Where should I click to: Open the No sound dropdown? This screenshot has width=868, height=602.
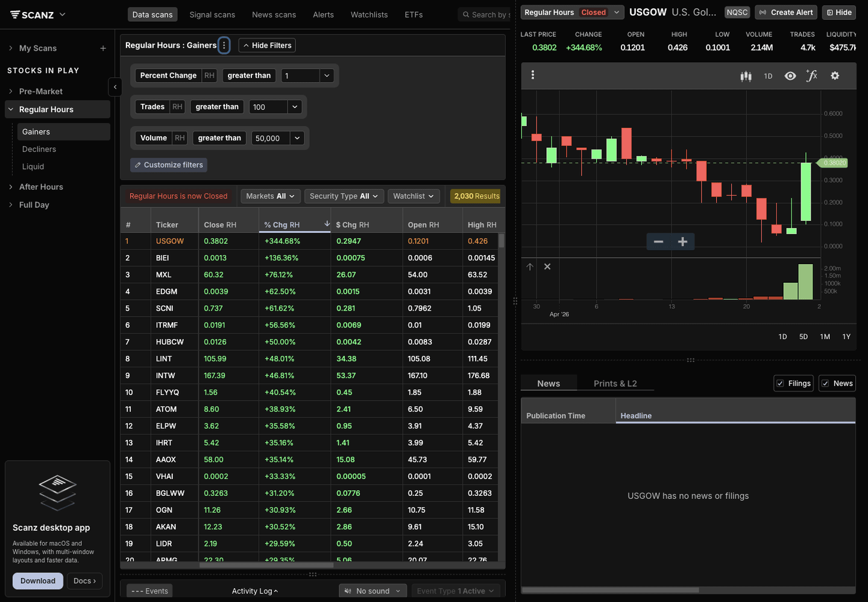point(373,591)
